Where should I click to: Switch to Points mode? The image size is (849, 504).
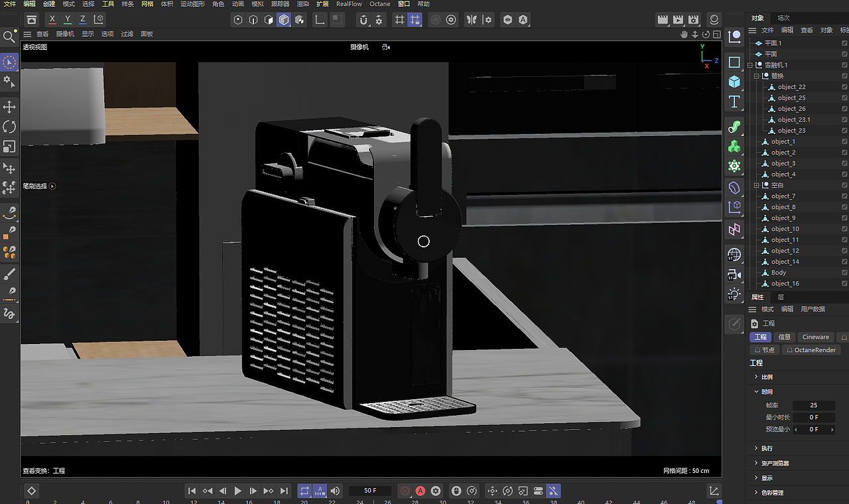click(238, 20)
